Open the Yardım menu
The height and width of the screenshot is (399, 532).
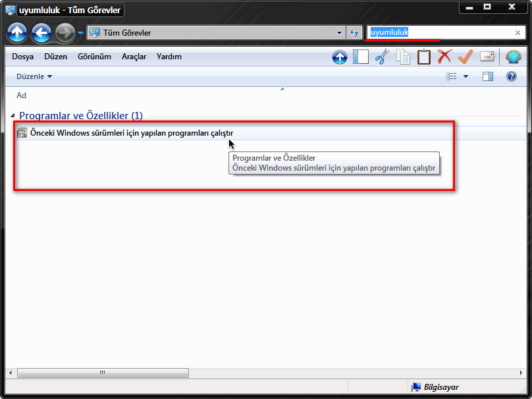(x=169, y=57)
